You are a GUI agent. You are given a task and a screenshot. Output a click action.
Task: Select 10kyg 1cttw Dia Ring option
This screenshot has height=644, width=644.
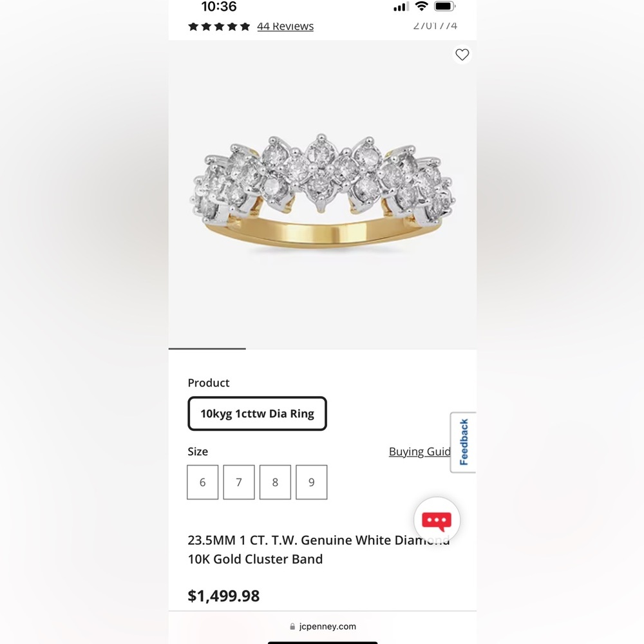(257, 413)
